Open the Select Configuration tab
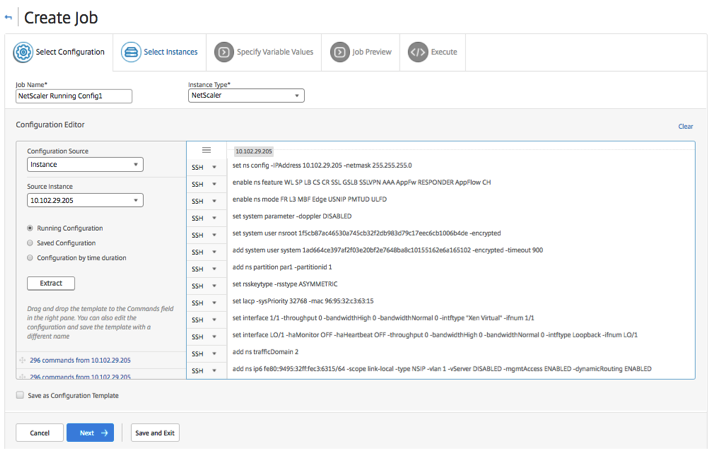Screen dimensions: 712x449 tap(59, 52)
